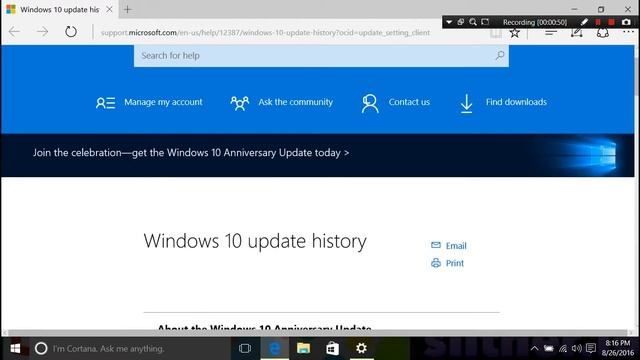
Task: Click the recorder zoom magnifier icon
Action: tap(473, 22)
